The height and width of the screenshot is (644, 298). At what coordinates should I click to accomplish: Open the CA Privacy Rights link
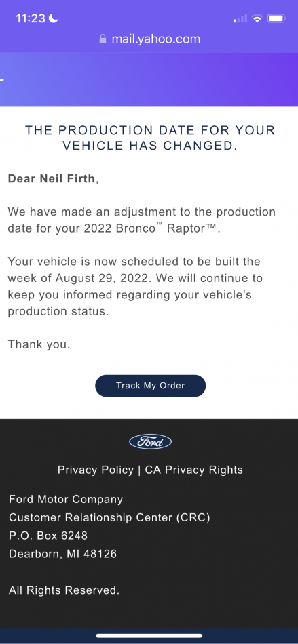click(193, 470)
